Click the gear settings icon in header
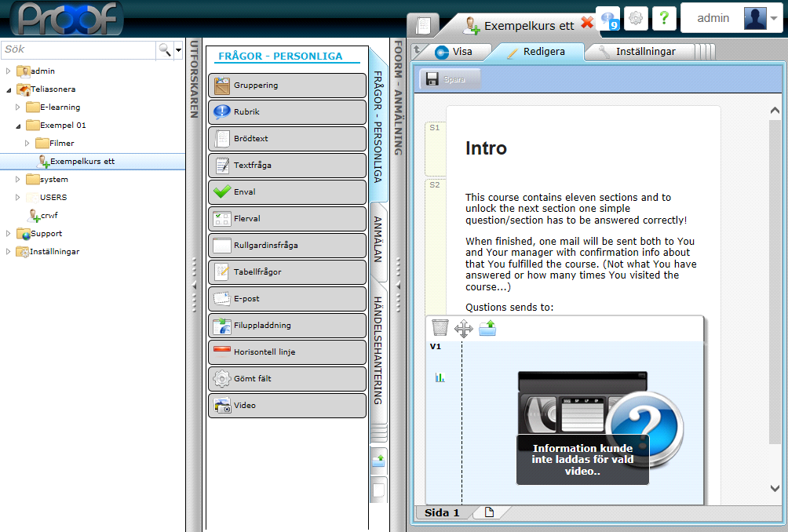 (x=636, y=18)
